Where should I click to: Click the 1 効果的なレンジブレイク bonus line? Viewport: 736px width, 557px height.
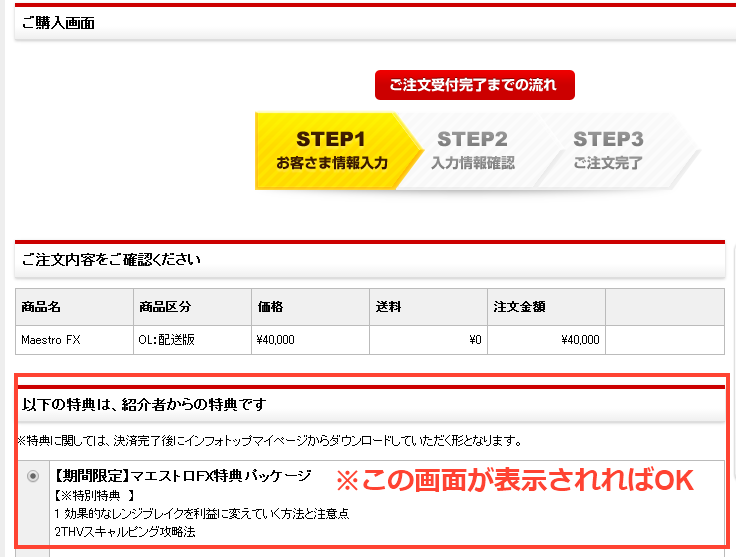pos(202,514)
